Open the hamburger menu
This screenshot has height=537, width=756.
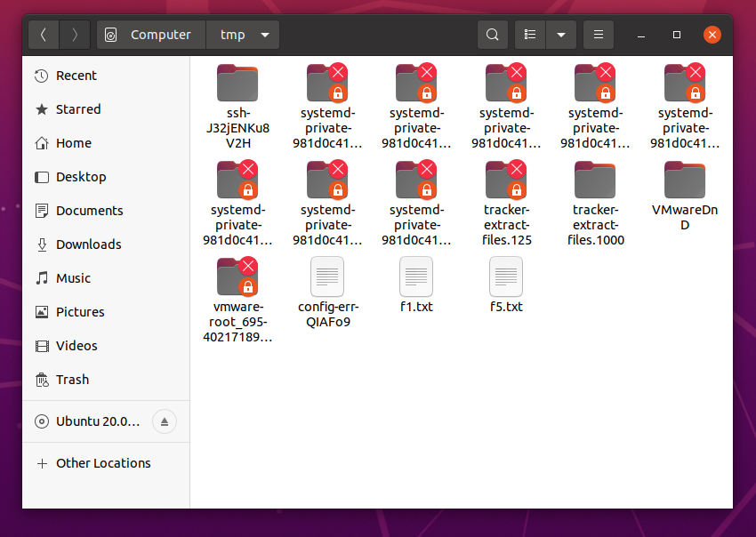pos(598,34)
